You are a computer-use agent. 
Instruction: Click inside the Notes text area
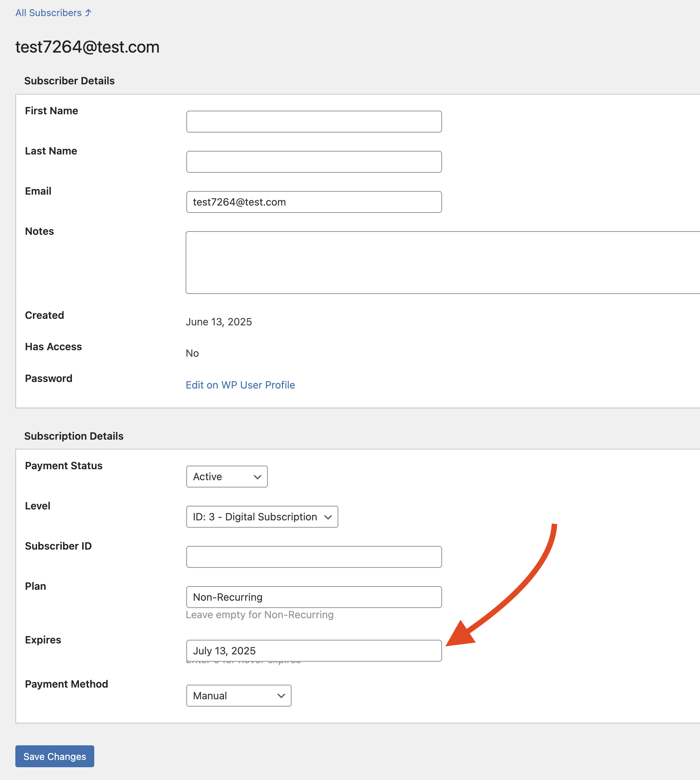pyautogui.click(x=442, y=262)
